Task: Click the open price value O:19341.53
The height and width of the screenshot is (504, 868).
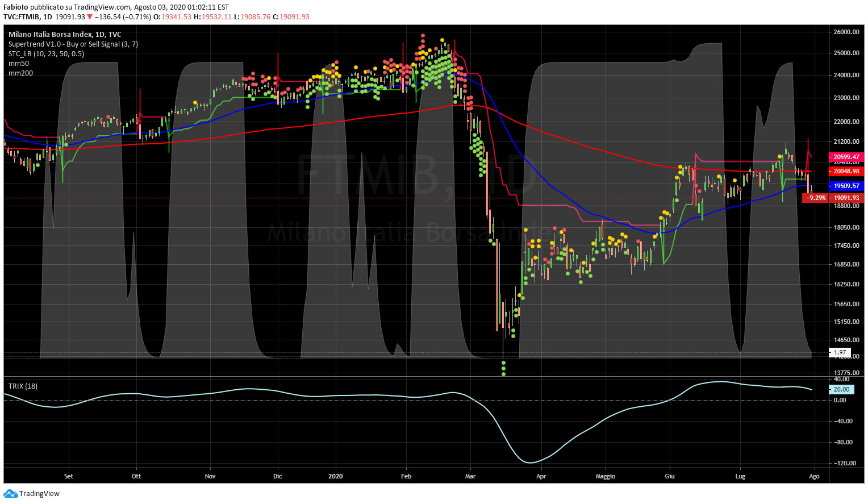Action: pyautogui.click(x=173, y=17)
